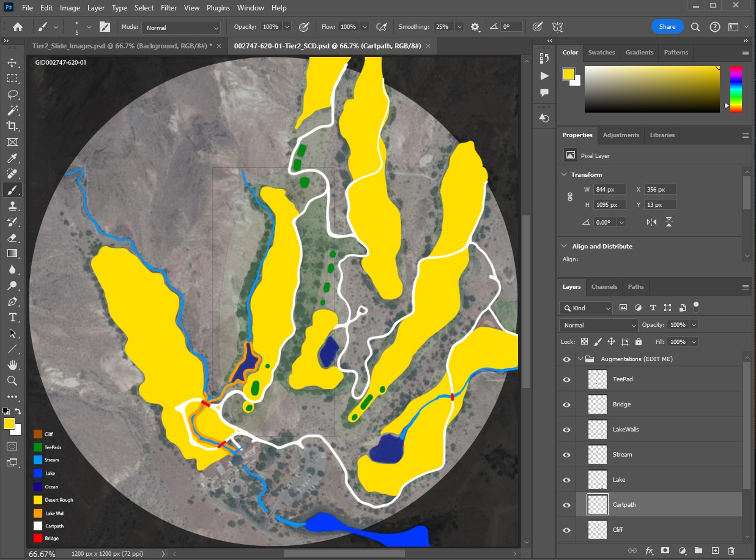The height and width of the screenshot is (560, 756).
Task: Select the Pen tool
Action: tap(12, 301)
